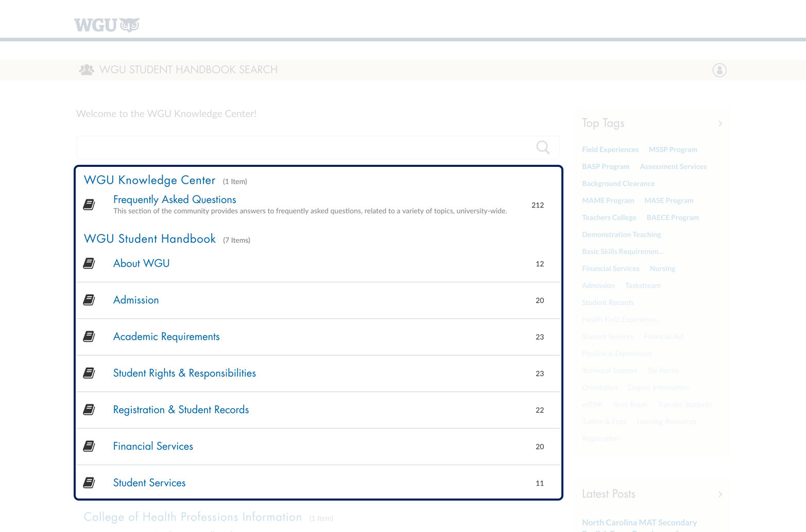Click book icon beside Student Services
Viewport: 806px width, 532px height.
pyautogui.click(x=89, y=483)
